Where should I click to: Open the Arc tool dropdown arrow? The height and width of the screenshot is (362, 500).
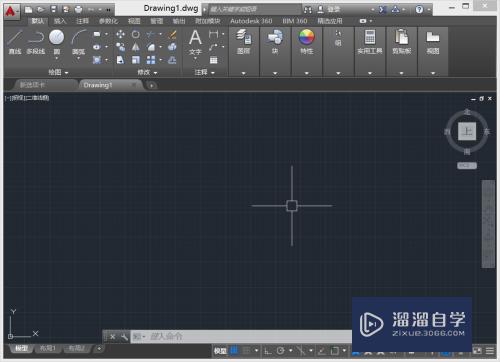[78, 59]
